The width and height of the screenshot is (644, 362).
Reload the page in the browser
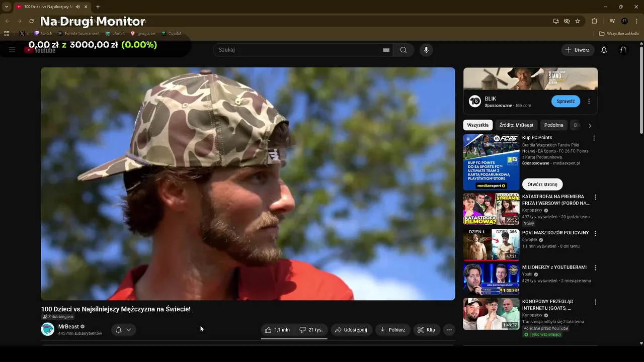click(x=31, y=21)
